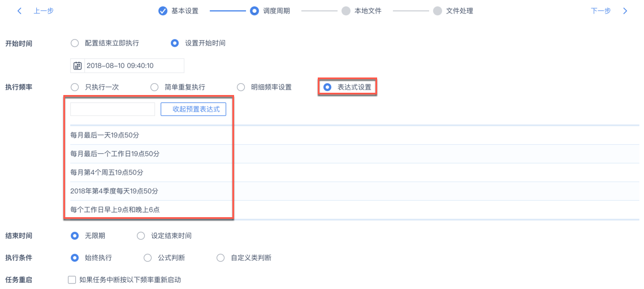Screen dimensions: 644x289
Task: Choose preset 每个工作日早上9点和晚上6点
Action: [x=115, y=209]
